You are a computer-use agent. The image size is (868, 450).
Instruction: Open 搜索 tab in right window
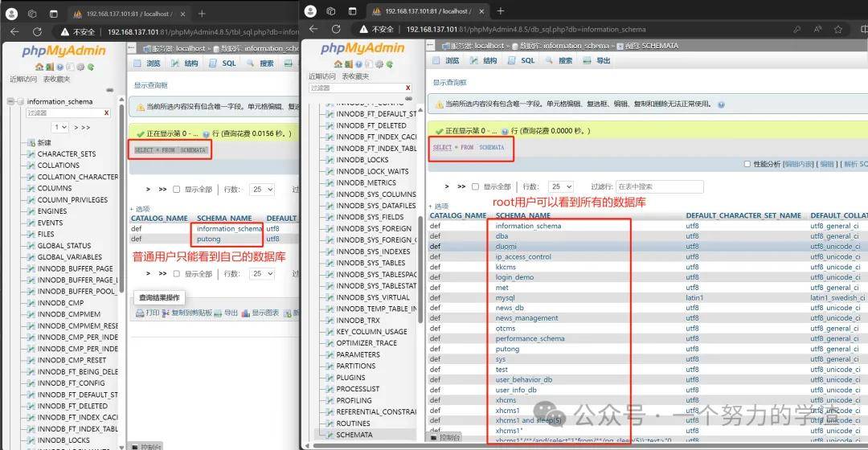pyautogui.click(x=559, y=60)
